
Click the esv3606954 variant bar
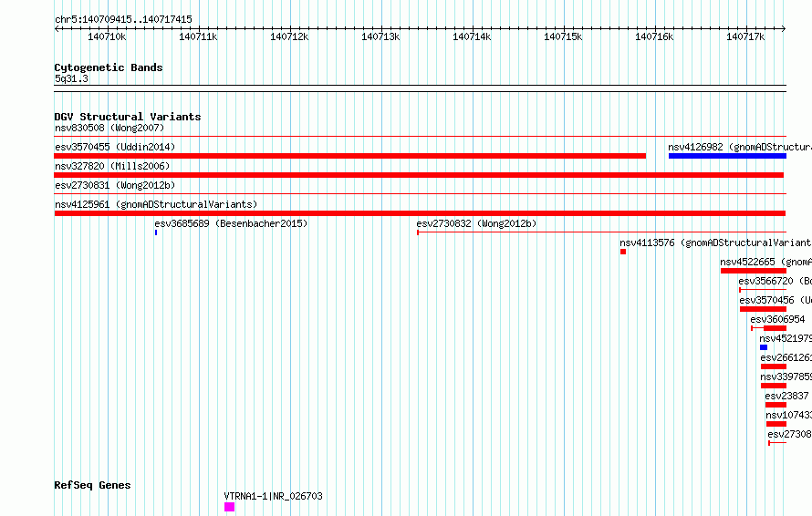click(x=768, y=328)
